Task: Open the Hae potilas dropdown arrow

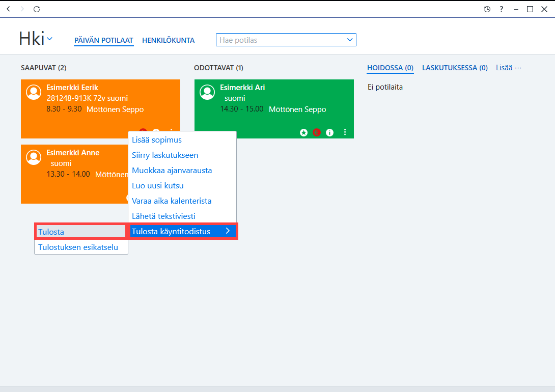Action: point(350,40)
